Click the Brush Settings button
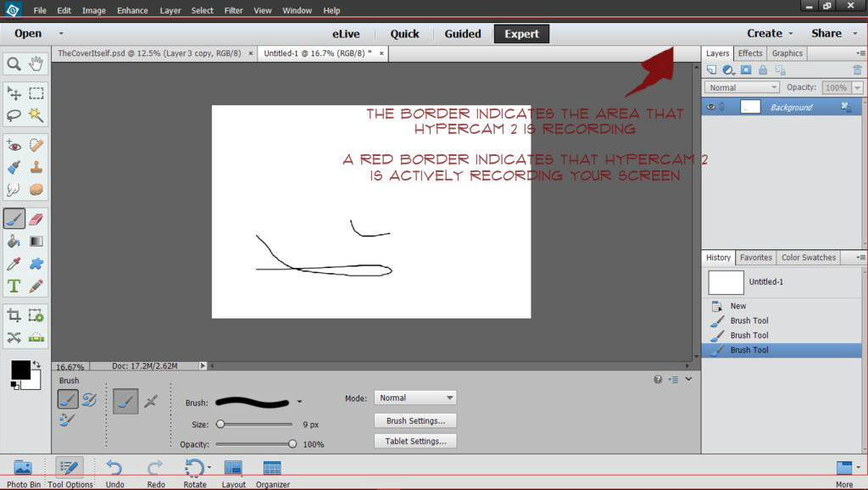Image resolution: width=868 pixels, height=490 pixels. (x=415, y=420)
